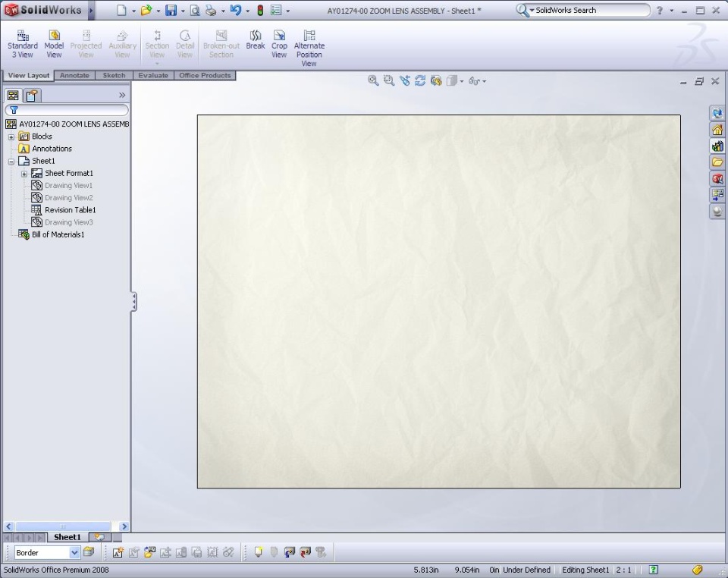Open View Palette pane
The image size is (728, 578).
coord(717,194)
